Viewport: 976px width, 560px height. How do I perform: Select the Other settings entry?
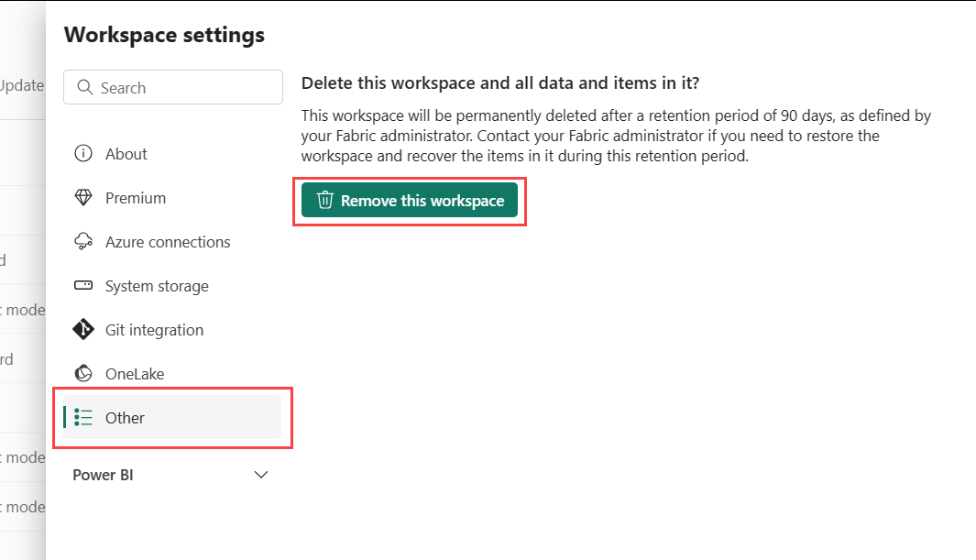tap(126, 418)
